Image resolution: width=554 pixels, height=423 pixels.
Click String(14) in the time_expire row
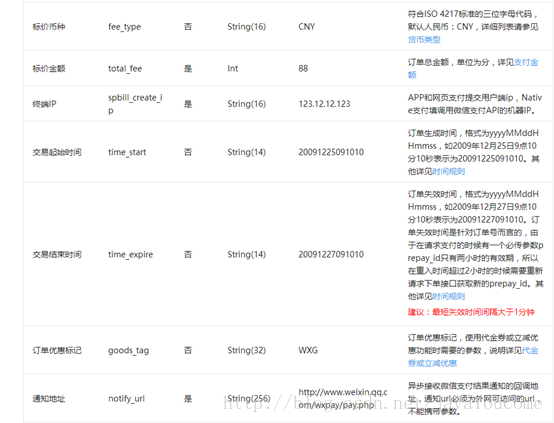pos(247,254)
